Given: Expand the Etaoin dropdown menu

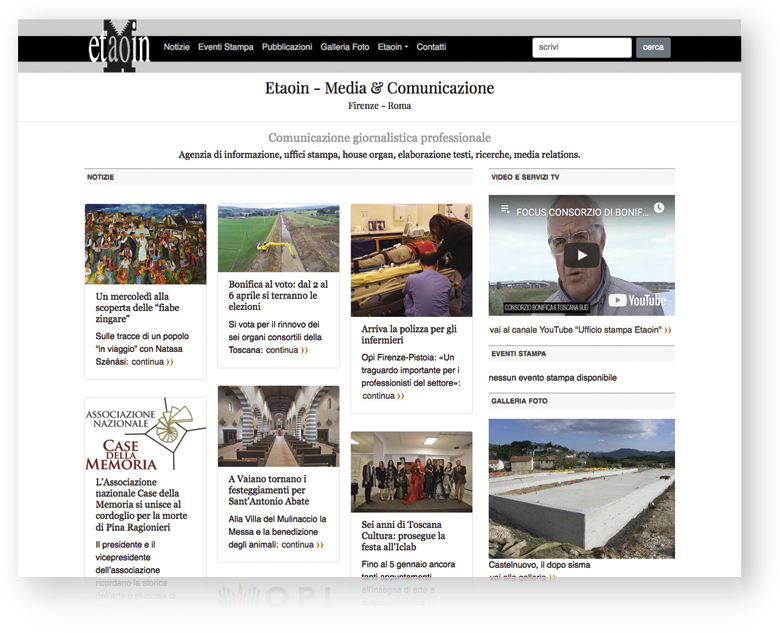Looking at the screenshot, I should 392,47.
